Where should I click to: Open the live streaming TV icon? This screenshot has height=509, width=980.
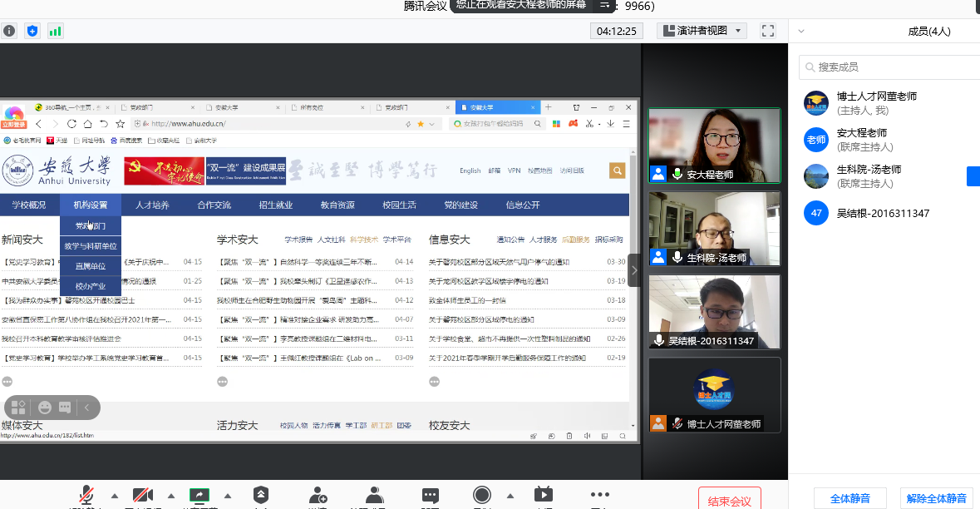(543, 495)
